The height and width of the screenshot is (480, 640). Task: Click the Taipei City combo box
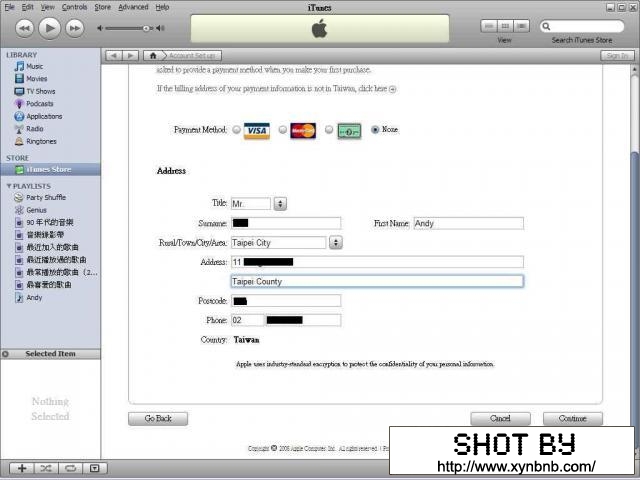pos(279,243)
